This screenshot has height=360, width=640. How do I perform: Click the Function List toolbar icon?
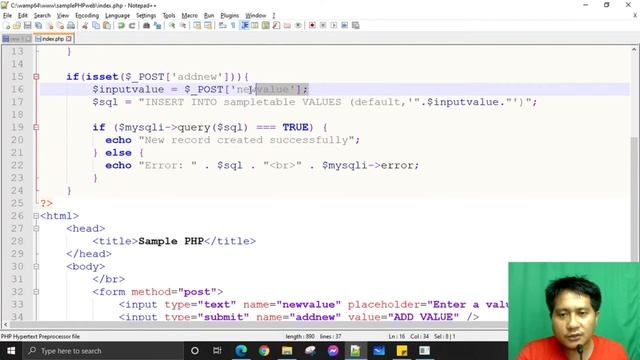point(276,25)
